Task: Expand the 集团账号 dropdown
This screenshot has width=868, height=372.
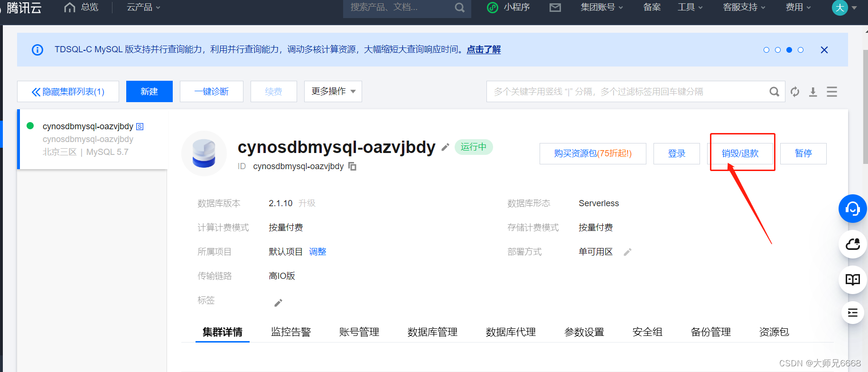Action: click(x=602, y=7)
